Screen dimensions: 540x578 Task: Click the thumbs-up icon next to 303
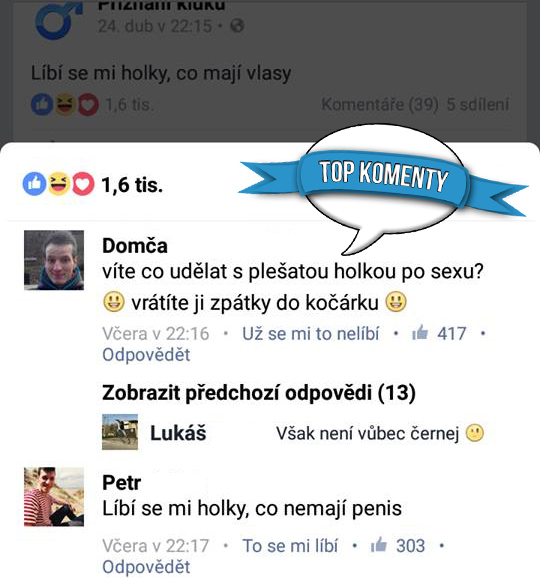[x=379, y=545]
